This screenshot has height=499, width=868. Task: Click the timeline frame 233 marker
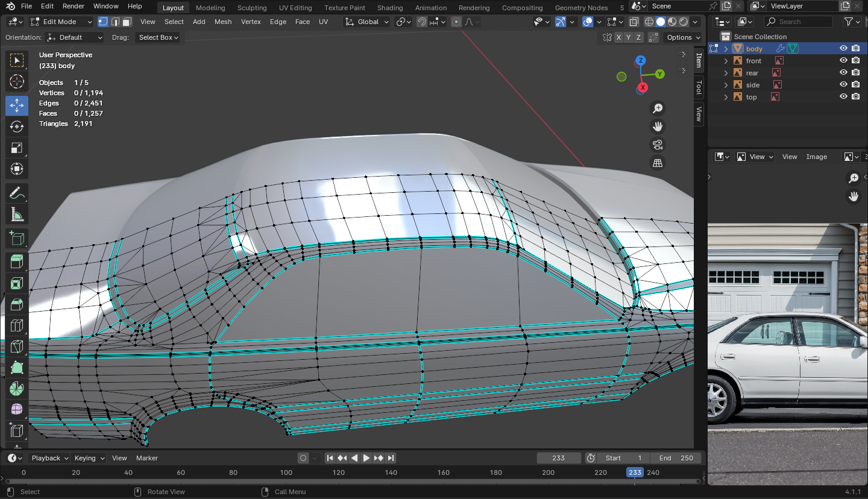[635, 472]
